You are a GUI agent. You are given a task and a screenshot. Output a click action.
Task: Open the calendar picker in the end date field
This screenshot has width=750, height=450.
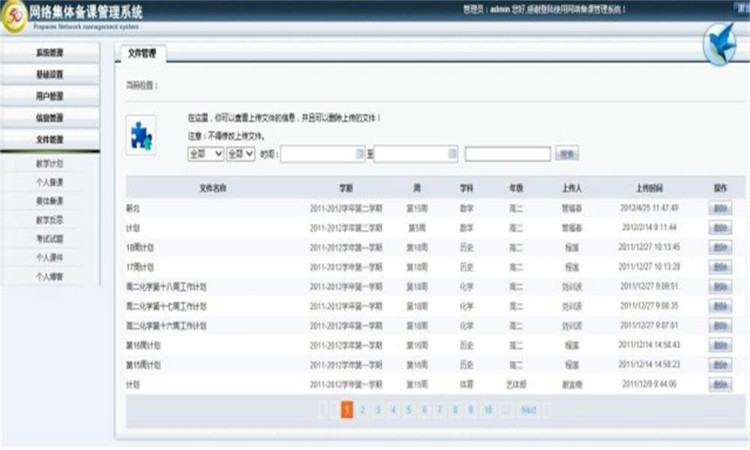coord(452,154)
